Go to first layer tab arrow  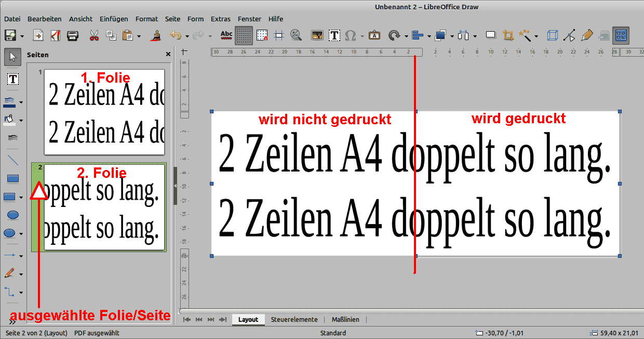(187, 319)
